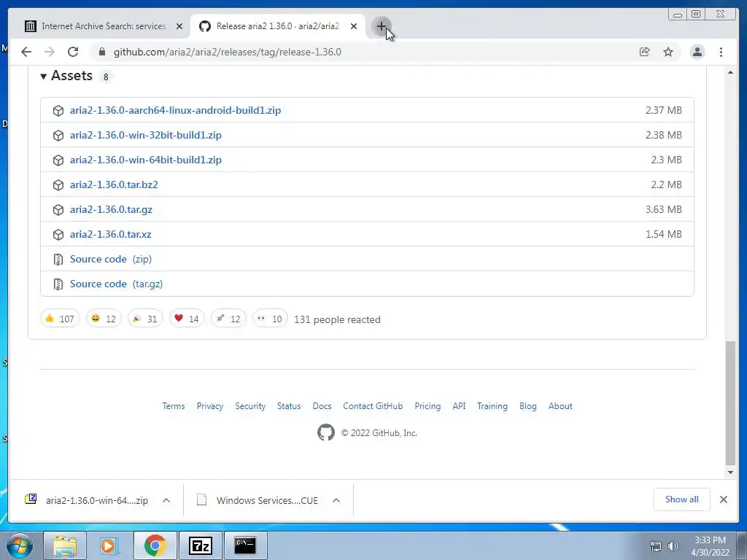This screenshot has height=560, width=747.
Task: Toggle the laugh reaction (12)
Action: pos(104,319)
